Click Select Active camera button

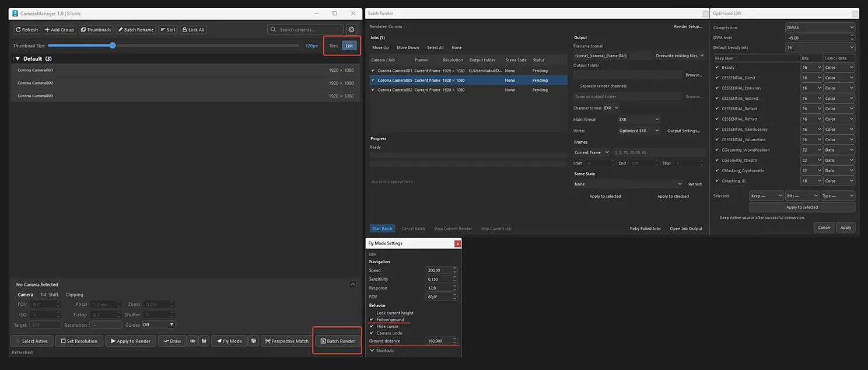point(32,341)
